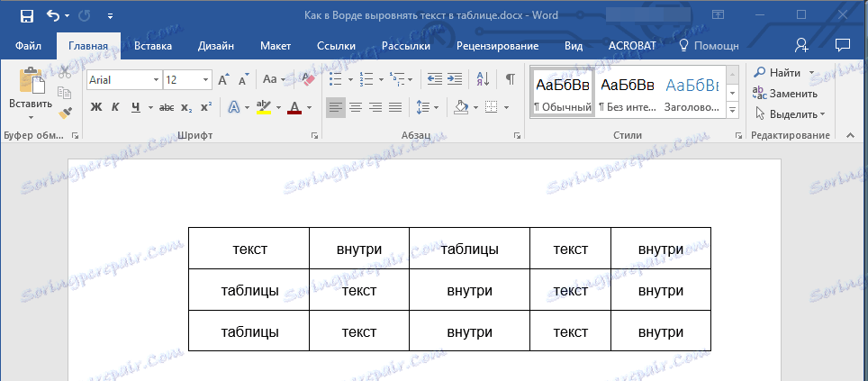Increase font size with the grow icon
Screen dimensions: 868x381
(x=223, y=80)
